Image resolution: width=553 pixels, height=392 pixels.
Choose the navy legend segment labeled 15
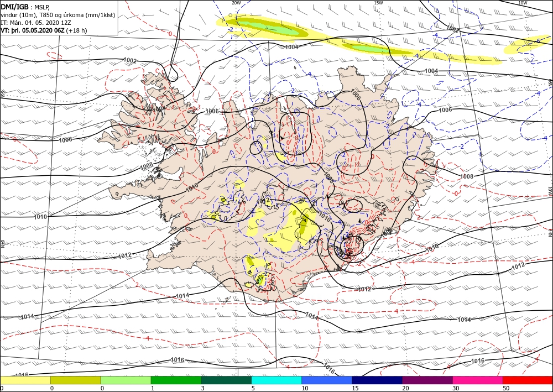[x=377, y=380]
